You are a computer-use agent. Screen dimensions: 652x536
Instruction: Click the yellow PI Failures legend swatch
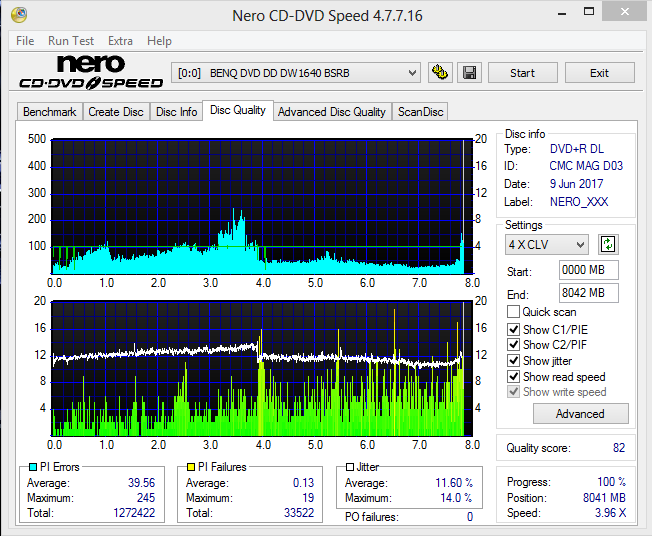(x=191, y=467)
